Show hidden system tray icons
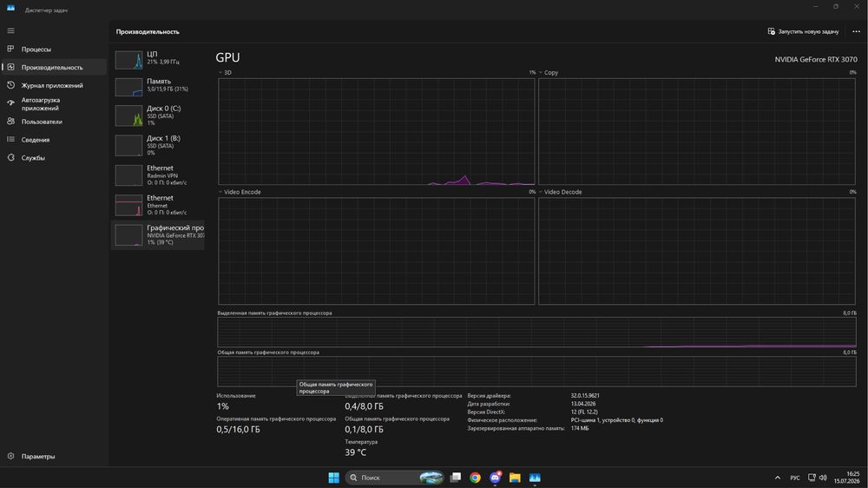Screen dimensions: 868x488 (777, 478)
